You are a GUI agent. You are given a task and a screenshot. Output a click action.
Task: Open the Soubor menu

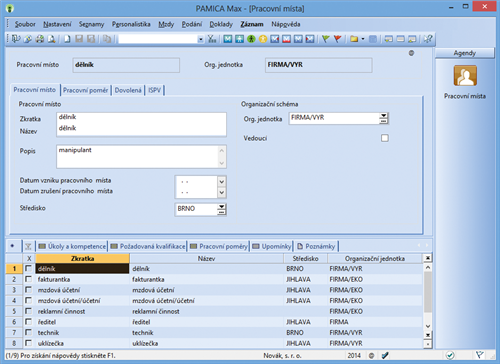coord(25,24)
